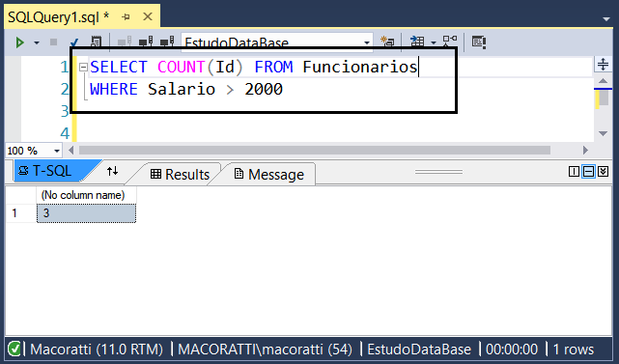Run the query with the green Execute arrow
Screen dimensions: 619x364
(x=19, y=42)
